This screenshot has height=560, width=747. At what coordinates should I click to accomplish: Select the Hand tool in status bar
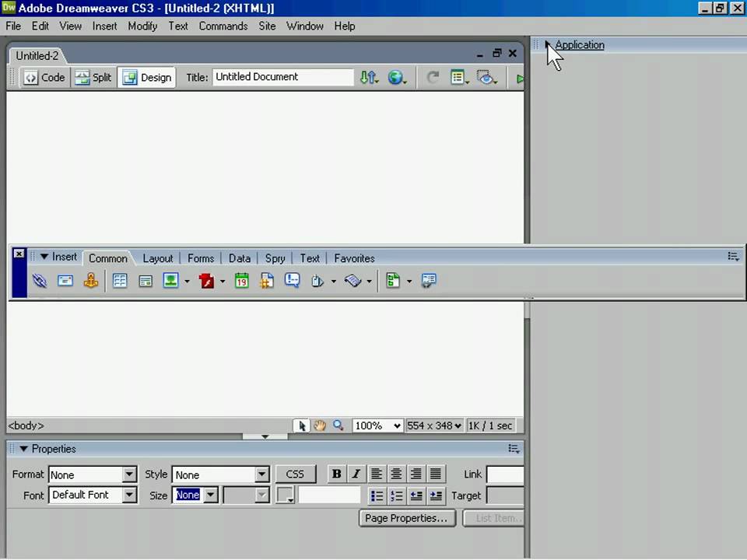coord(320,425)
